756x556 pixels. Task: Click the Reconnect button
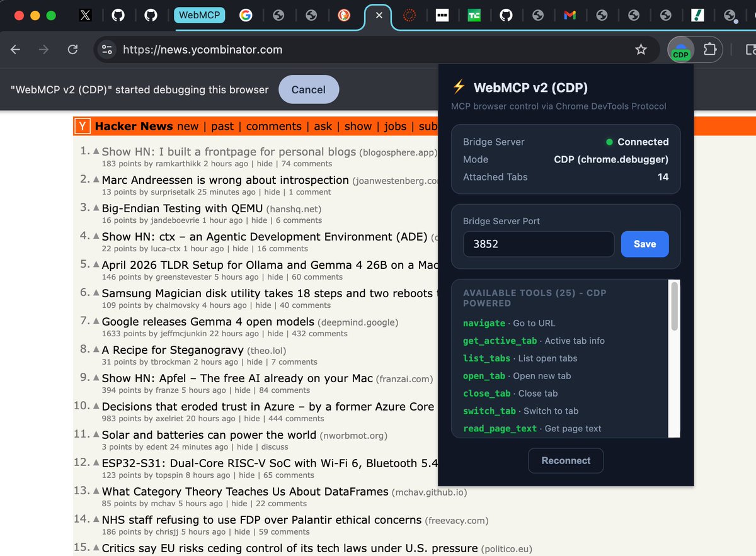pos(566,460)
